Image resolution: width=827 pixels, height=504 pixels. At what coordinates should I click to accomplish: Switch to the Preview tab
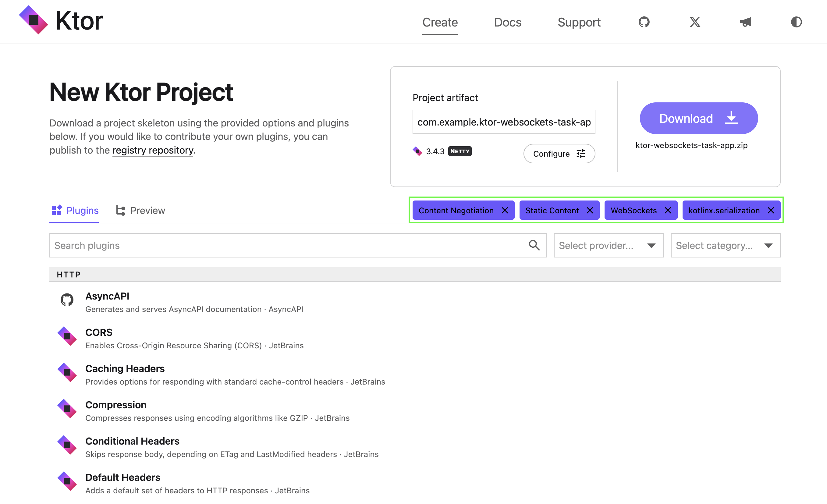140,210
